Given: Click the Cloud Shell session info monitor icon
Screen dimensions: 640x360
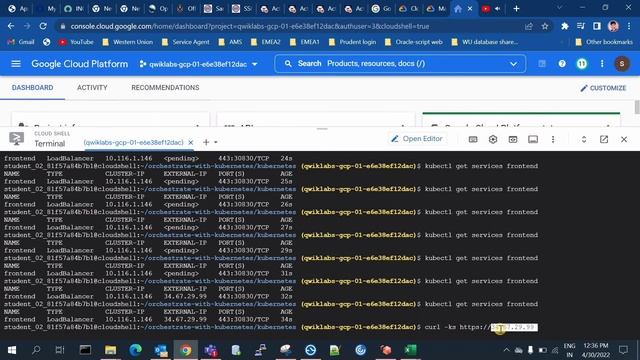Looking at the screenshot, I should pyautogui.click(x=533, y=139).
